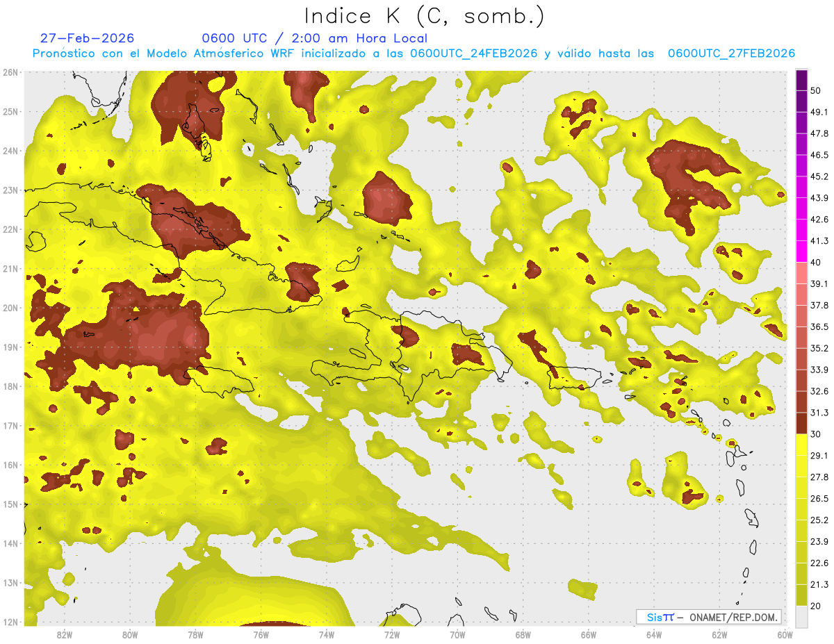Screen dimensions: 834x644
Task: Select the '35.2' colorbar value
Action: (819, 348)
